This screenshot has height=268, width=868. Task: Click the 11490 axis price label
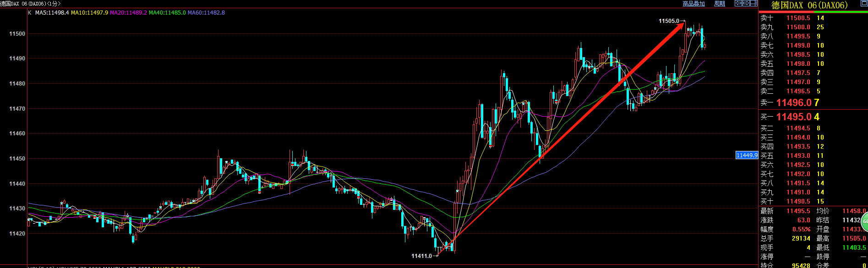(x=17, y=59)
